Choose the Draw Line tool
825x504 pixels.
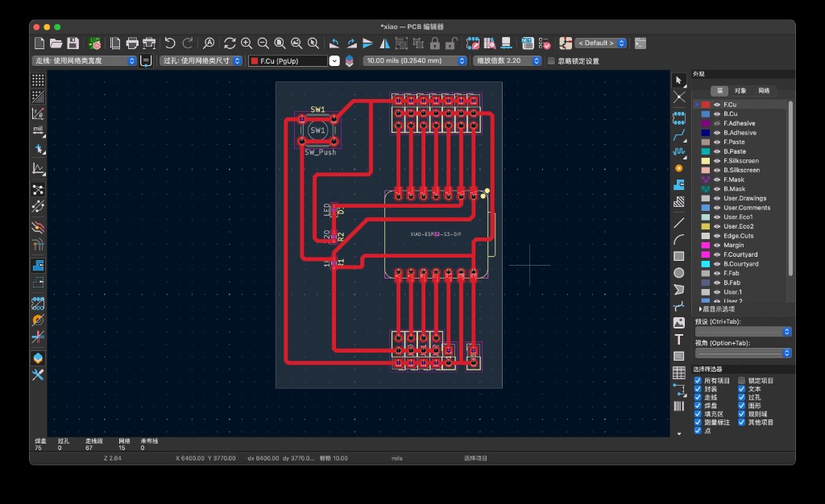[678, 223]
